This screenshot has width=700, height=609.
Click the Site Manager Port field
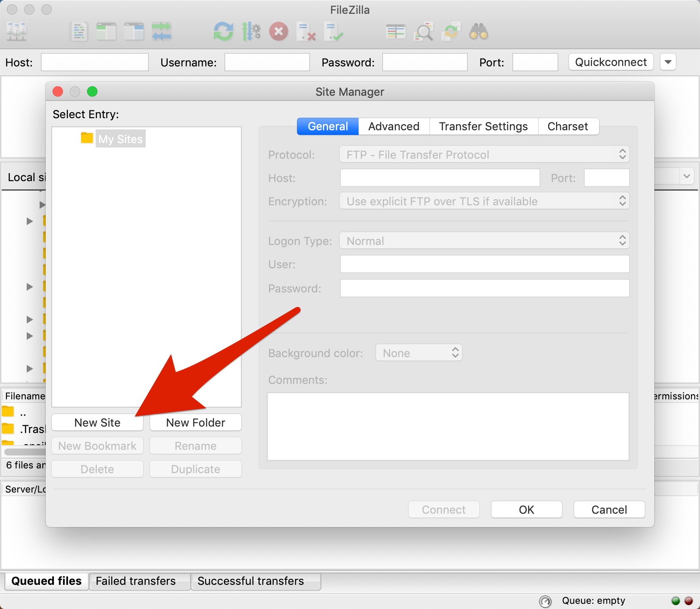click(x=607, y=178)
